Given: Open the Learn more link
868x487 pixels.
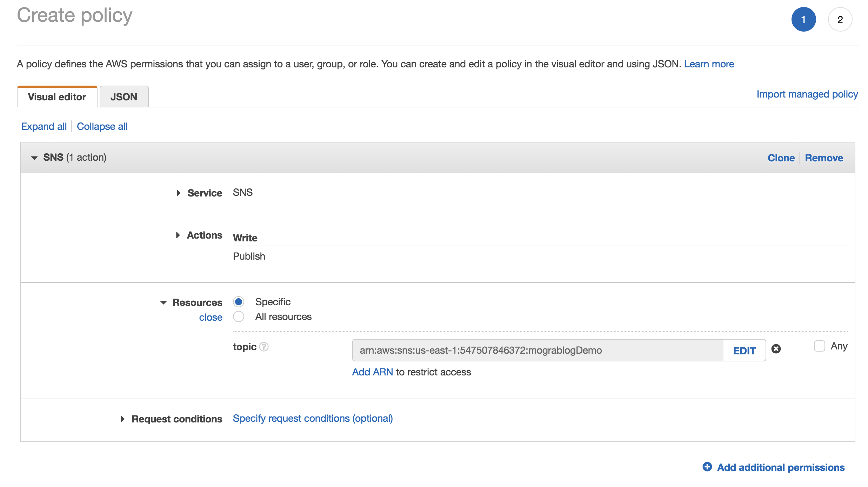Looking at the screenshot, I should 709,64.
